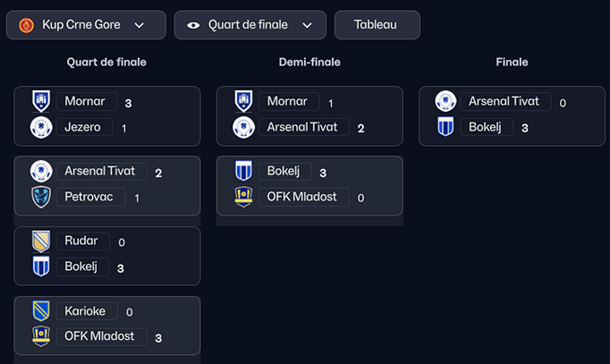Open the Quart de finale round dropdown

(250, 25)
